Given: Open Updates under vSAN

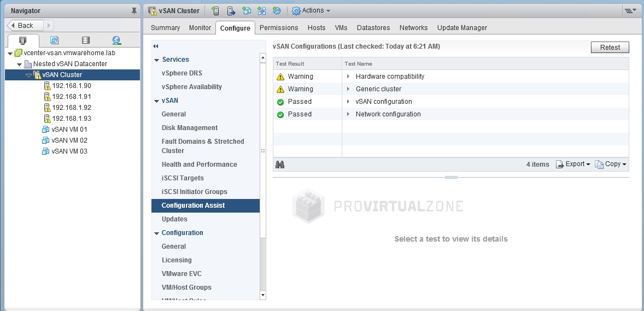Looking at the screenshot, I should point(174,219).
